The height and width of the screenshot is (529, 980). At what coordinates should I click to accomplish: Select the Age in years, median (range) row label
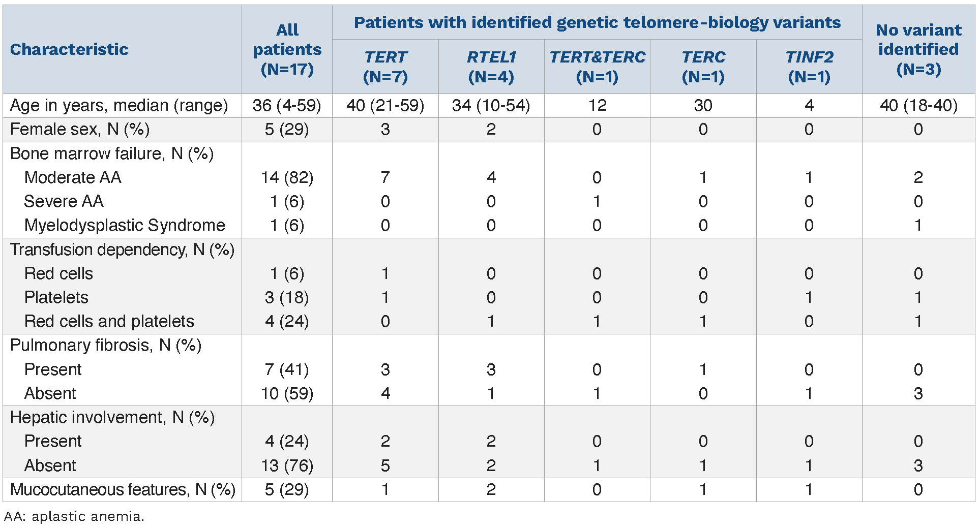(x=119, y=105)
